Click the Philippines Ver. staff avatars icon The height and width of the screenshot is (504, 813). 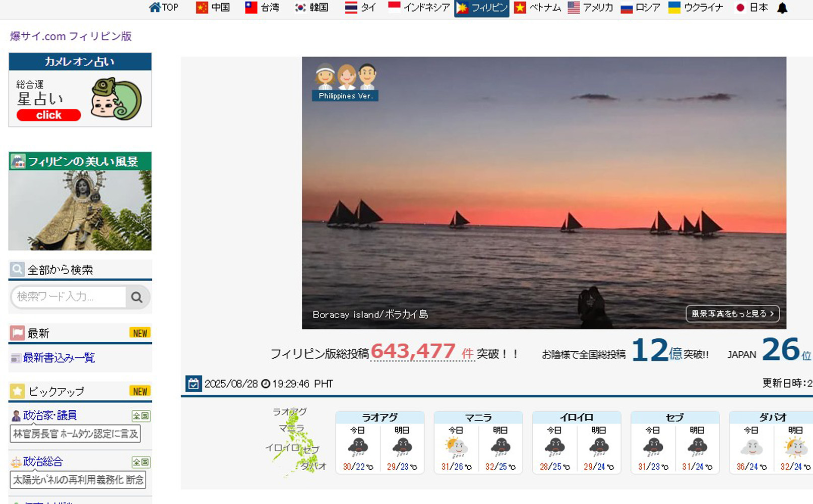346,81
